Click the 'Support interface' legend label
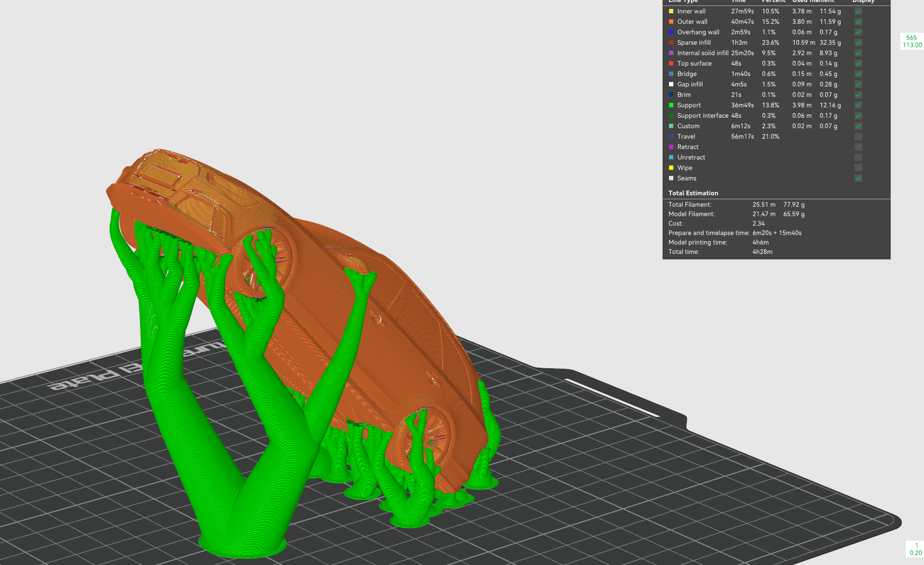The height and width of the screenshot is (565, 924). click(x=702, y=116)
